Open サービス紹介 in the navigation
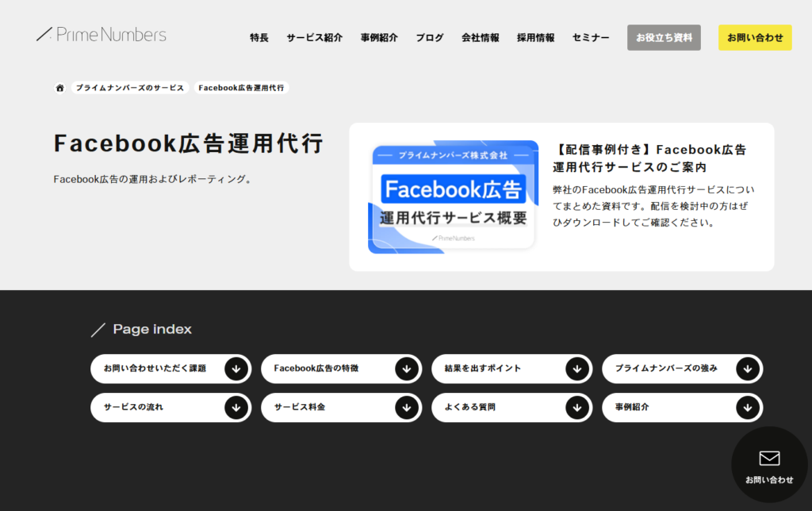The image size is (812, 511). click(314, 38)
